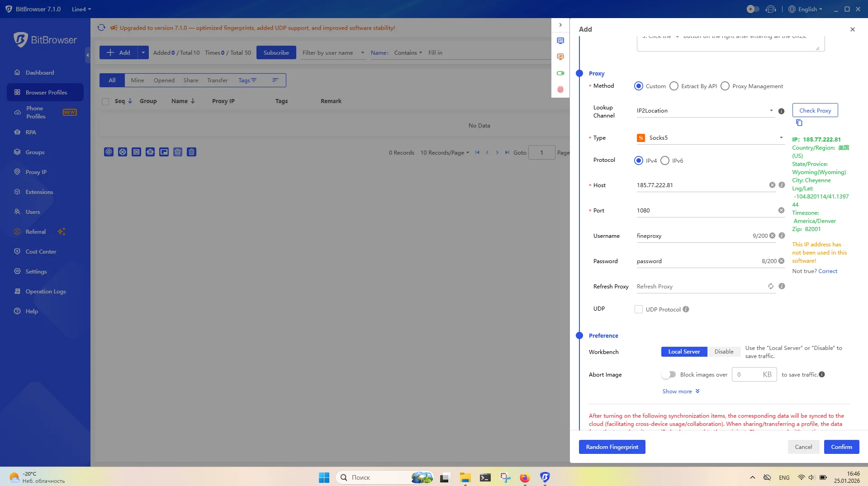Click info icon next to Username field
This screenshot has width=868, height=486.
point(782,236)
